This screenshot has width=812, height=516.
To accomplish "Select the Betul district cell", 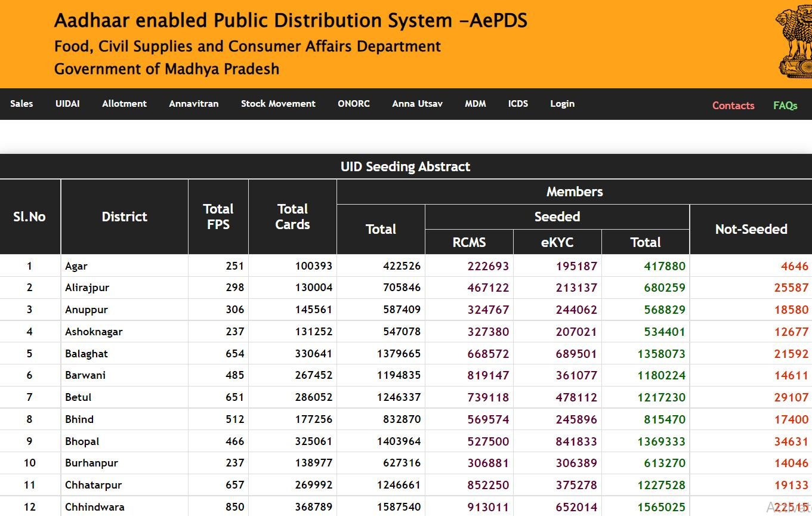I will click(124, 397).
